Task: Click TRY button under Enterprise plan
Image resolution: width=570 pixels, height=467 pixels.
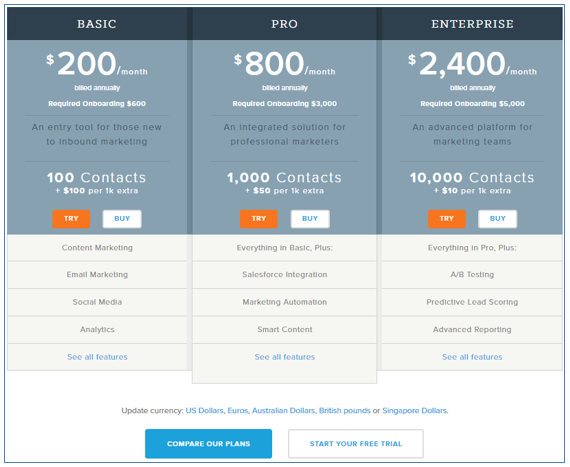Action: click(447, 219)
